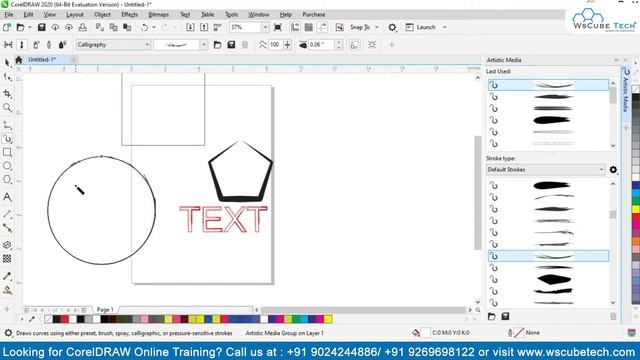Switch to the Untitled-1 document tab
The image size is (640, 360).
click(x=42, y=60)
